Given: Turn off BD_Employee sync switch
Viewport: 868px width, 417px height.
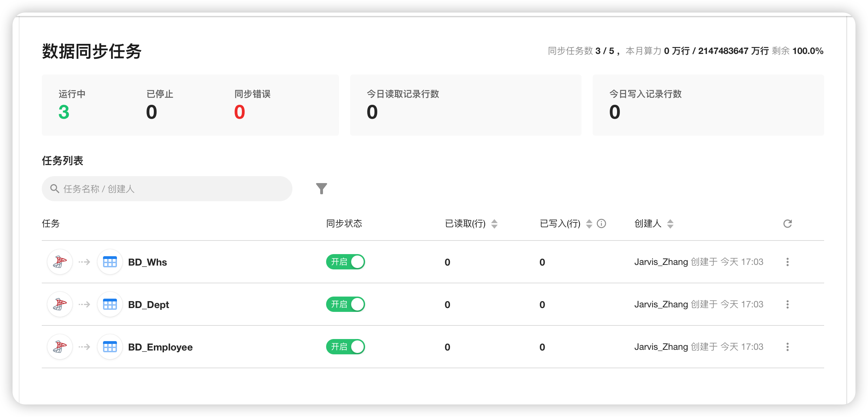Looking at the screenshot, I should point(345,347).
